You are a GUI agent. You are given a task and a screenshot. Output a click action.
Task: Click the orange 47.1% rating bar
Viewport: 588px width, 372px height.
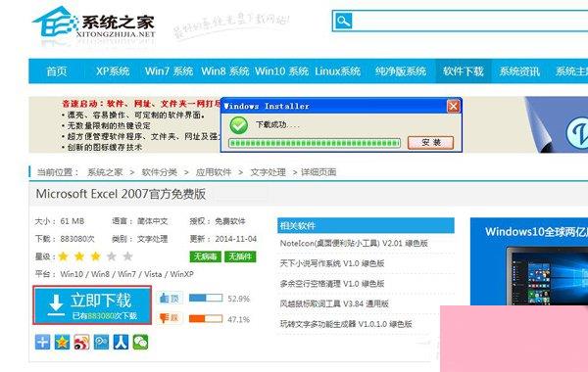(x=206, y=319)
